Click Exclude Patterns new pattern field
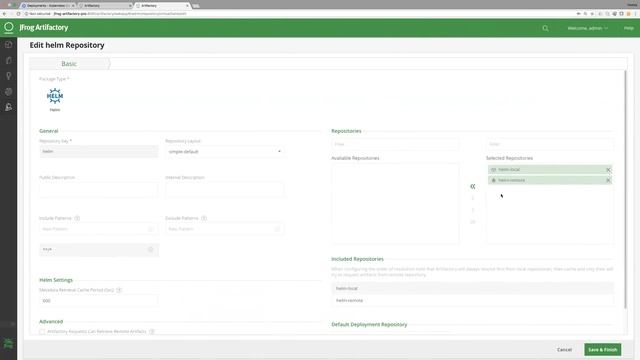Image resolution: width=640 pixels, height=360 pixels. point(225,229)
